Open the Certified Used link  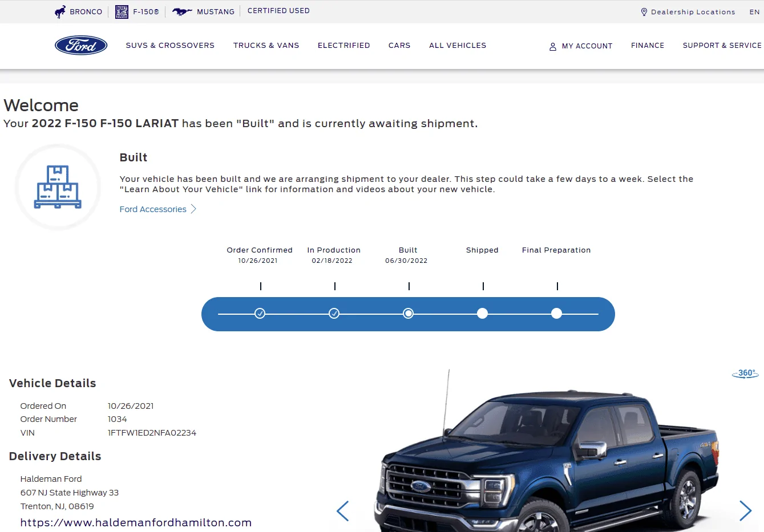278,11
